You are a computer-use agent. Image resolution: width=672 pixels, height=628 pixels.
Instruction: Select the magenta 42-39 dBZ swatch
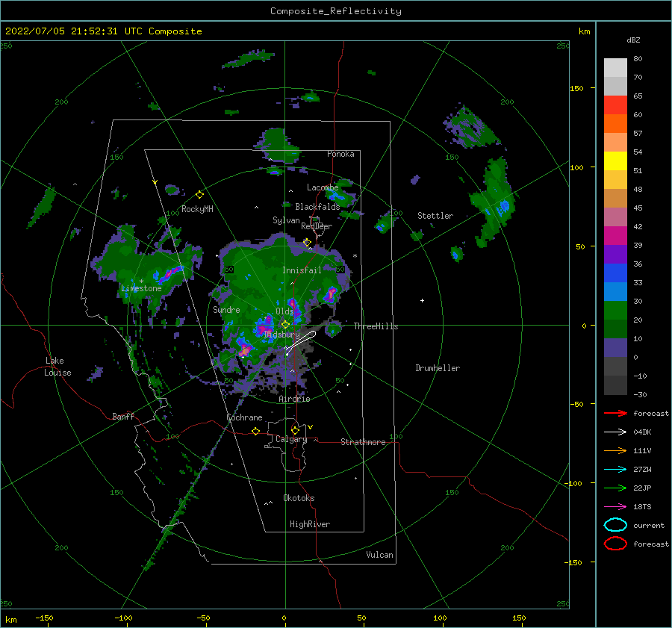pyautogui.click(x=615, y=236)
